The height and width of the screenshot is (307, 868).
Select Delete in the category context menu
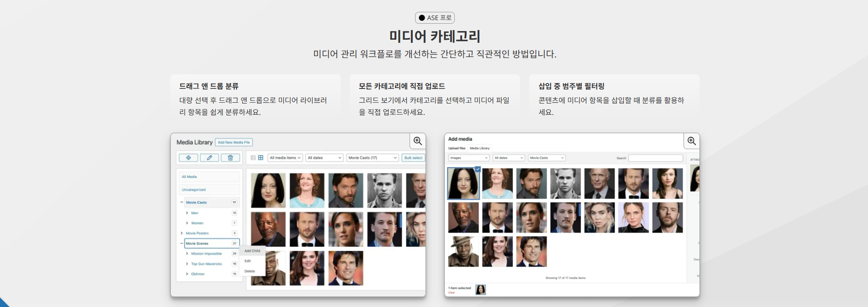coord(250,271)
